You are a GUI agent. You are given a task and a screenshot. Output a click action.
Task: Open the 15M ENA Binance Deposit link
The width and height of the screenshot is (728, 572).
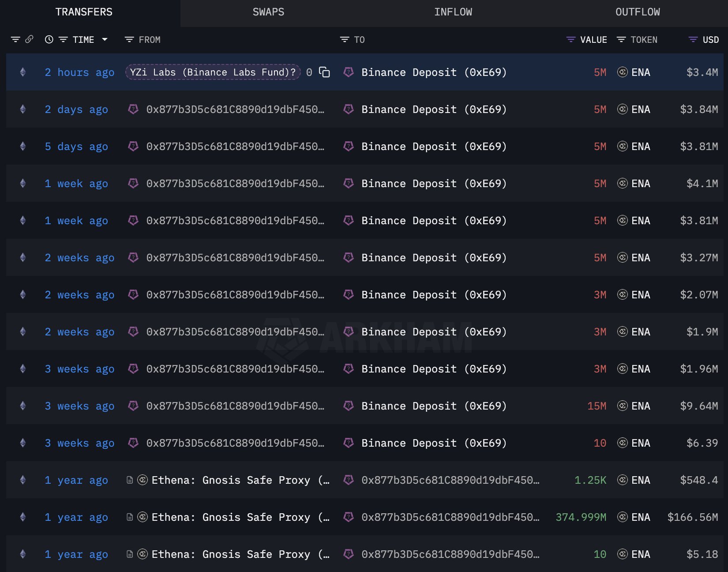pos(434,406)
